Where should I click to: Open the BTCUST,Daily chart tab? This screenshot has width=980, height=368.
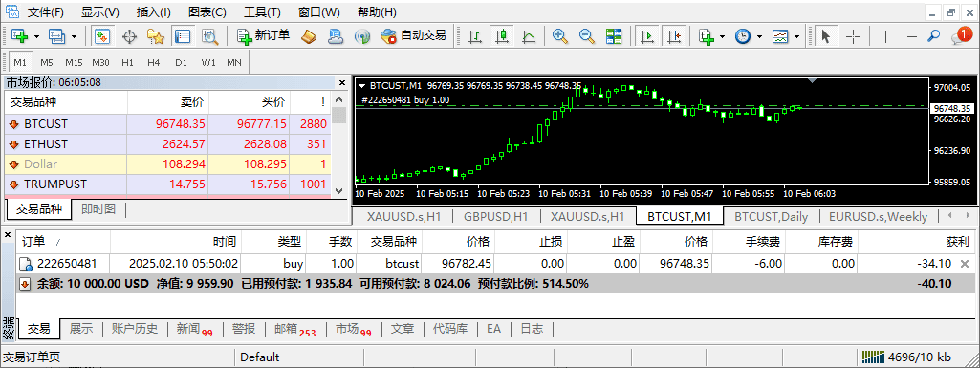[772, 217]
